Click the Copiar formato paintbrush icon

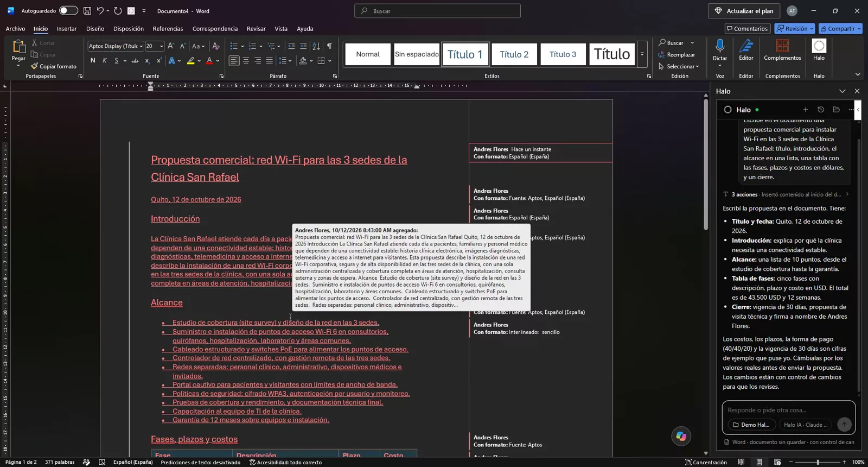(34, 66)
